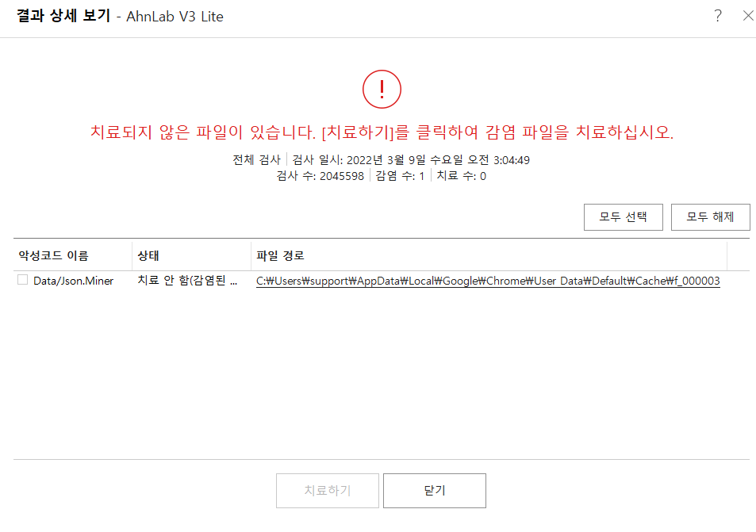Click the 닫기 button
The width and height of the screenshot is (756, 532).
pos(435,491)
